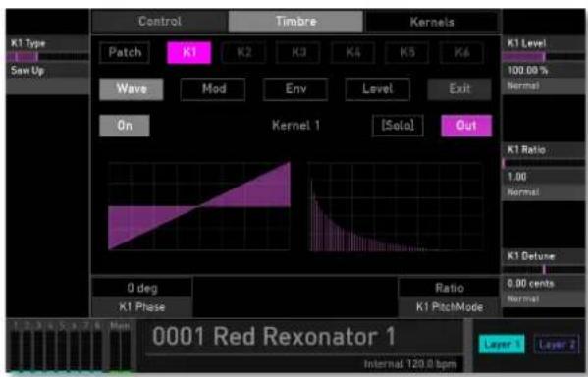Click the 1.00 ratio value
This screenshot has width=588, height=377.
[x=516, y=177]
